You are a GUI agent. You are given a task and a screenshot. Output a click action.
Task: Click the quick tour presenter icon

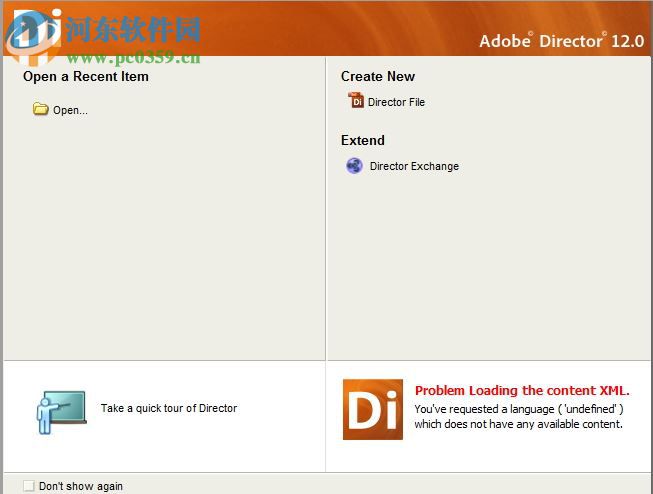click(x=61, y=412)
